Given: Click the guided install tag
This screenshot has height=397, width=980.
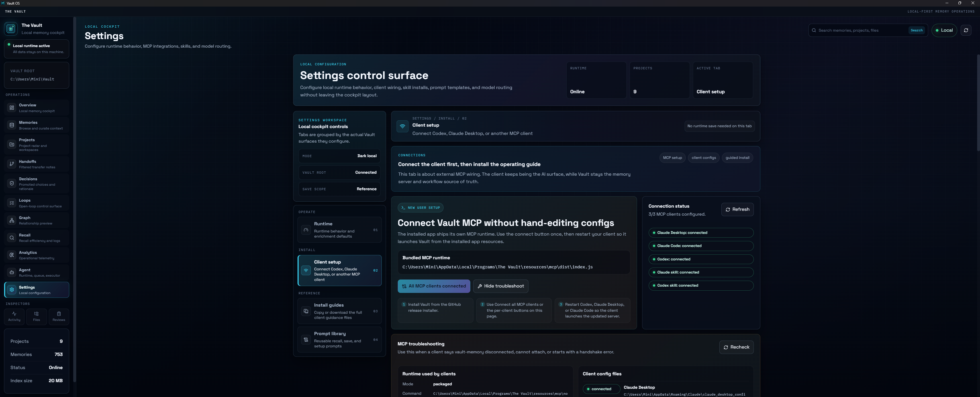Looking at the screenshot, I should [x=737, y=158].
